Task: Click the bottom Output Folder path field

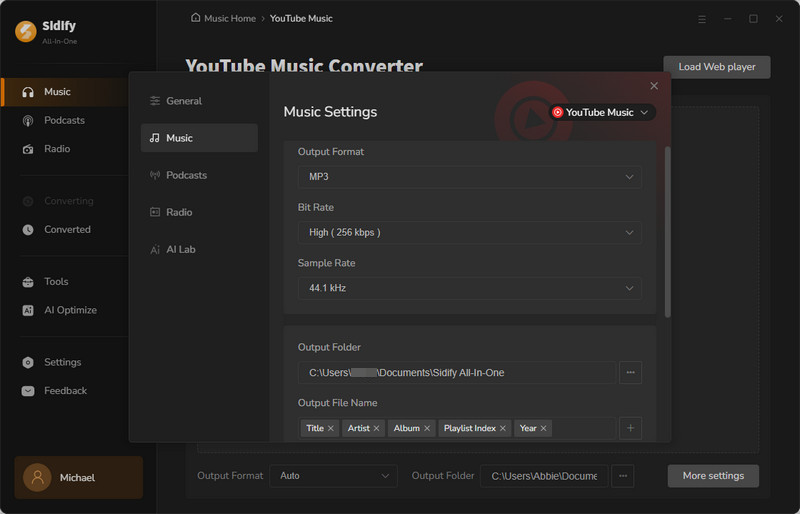Action: [544, 476]
